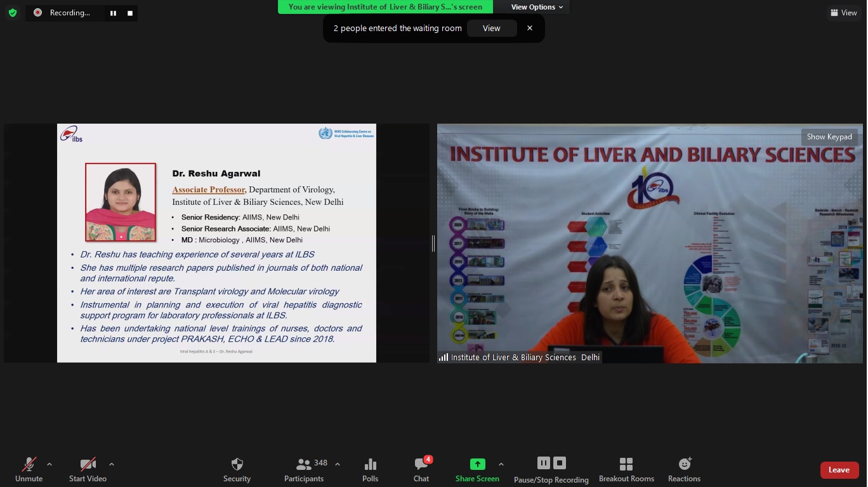Expand audio options arrow next to Unmute
Viewport: 868px width, 487px height.
pyautogui.click(x=49, y=464)
